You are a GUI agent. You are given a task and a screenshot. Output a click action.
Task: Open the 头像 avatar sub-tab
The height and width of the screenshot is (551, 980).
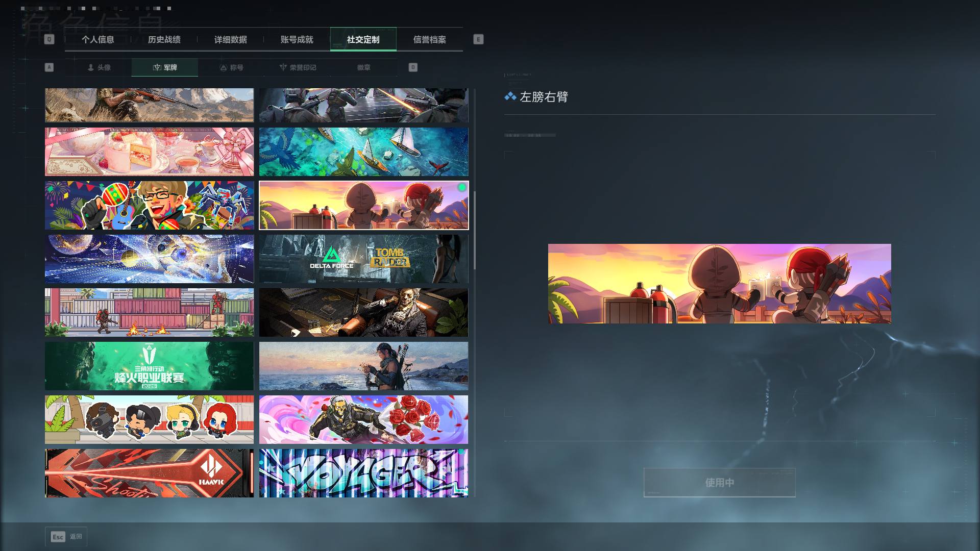[x=99, y=67]
